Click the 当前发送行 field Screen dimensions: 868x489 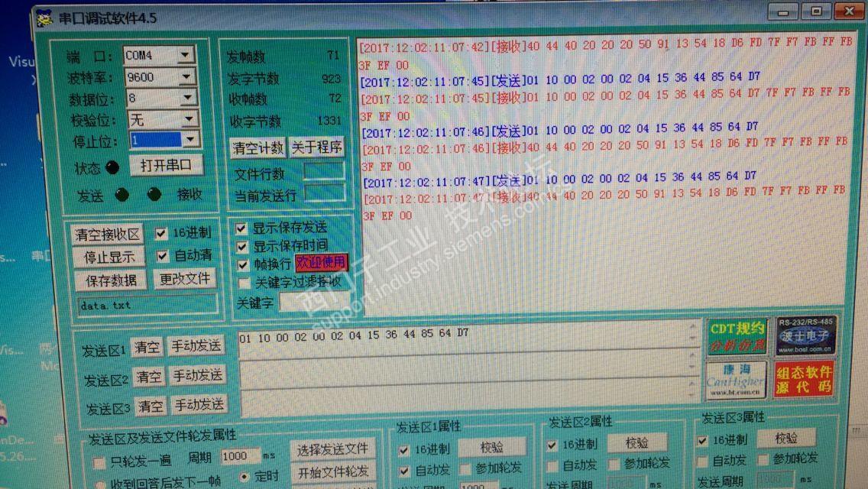(x=325, y=193)
